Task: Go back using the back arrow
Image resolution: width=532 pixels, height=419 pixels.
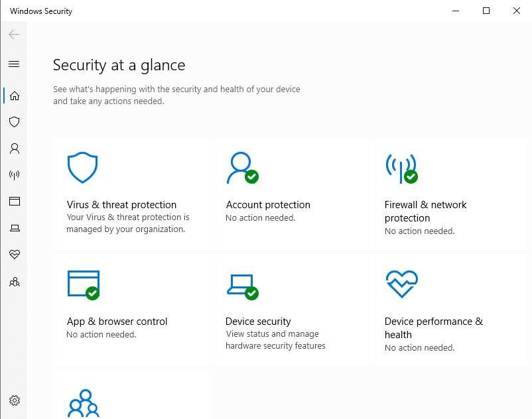Action: click(x=14, y=34)
